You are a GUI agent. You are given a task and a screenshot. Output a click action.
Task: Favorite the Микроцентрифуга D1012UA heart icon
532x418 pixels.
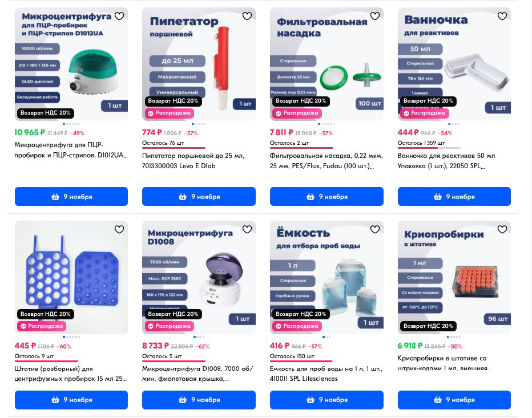(119, 16)
